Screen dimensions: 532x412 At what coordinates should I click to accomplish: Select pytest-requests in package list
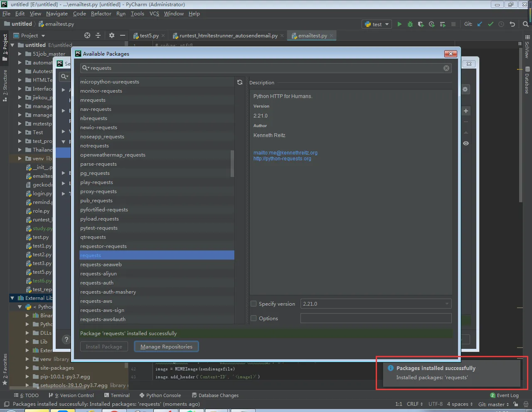pos(157,228)
